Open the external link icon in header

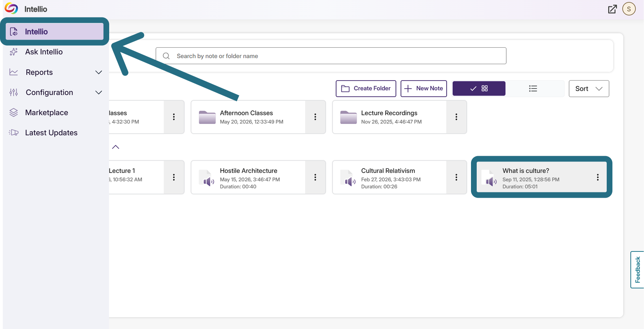click(x=612, y=9)
